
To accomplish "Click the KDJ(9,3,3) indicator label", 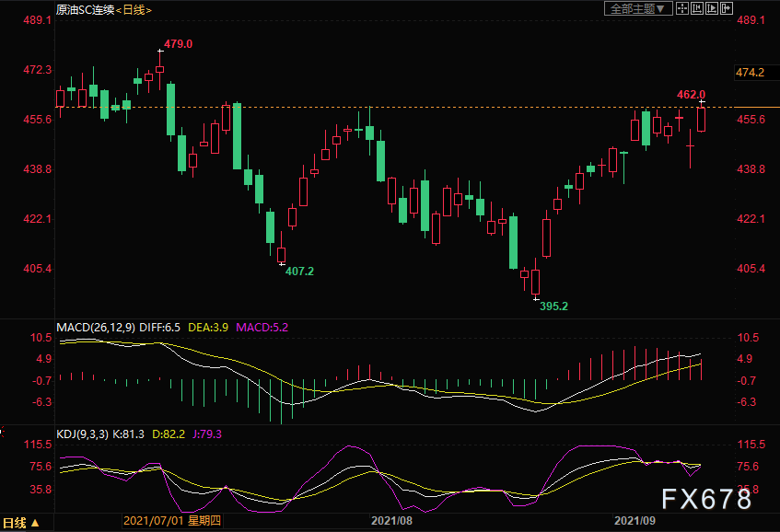I will tap(82, 433).
